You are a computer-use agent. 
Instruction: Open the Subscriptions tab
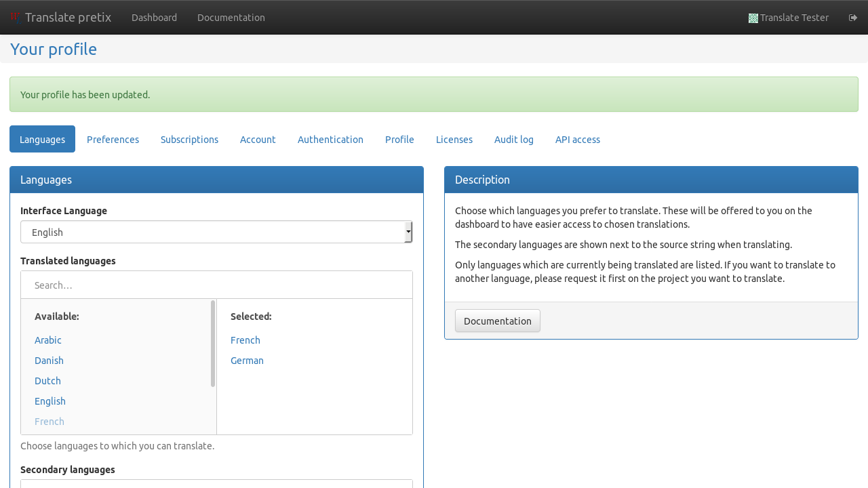tap(189, 140)
